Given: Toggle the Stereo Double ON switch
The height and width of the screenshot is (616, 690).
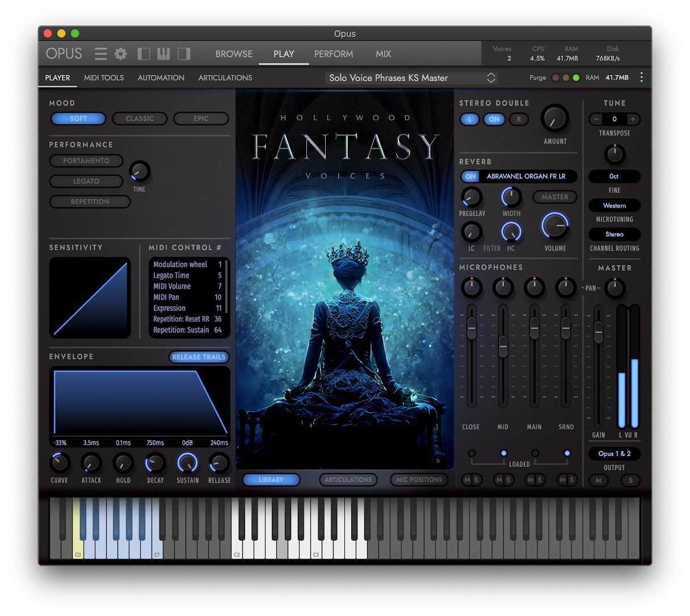Looking at the screenshot, I should [494, 119].
